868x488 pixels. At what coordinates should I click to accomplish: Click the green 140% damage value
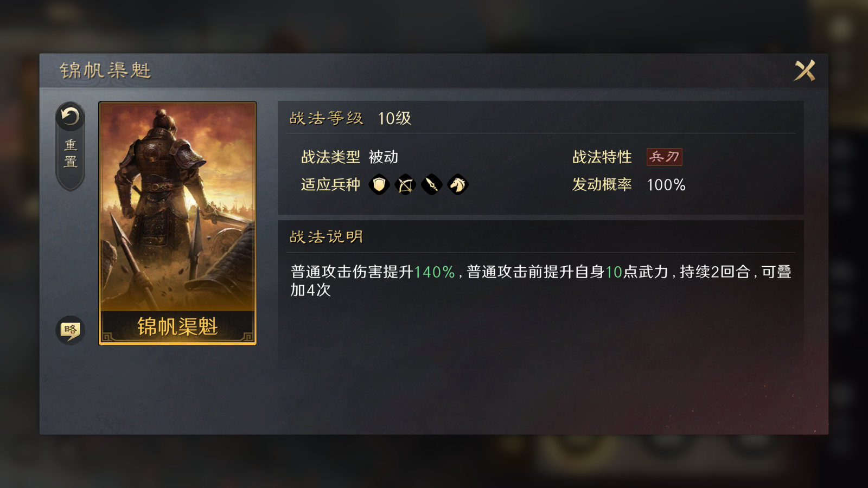pos(434,272)
